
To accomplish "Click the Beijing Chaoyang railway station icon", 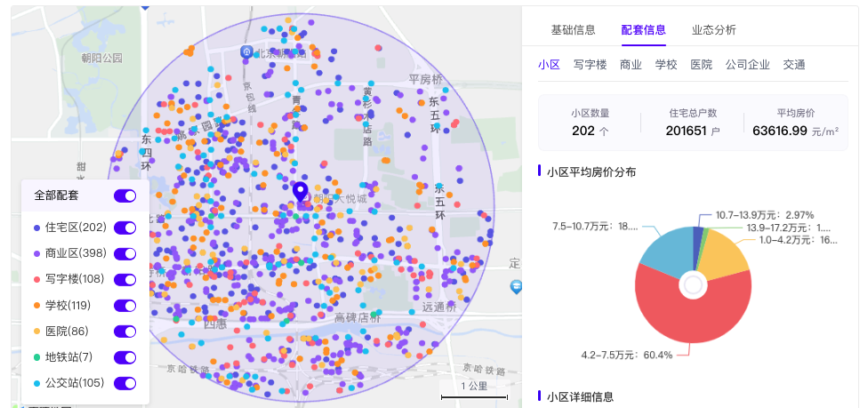I will 247,53.
